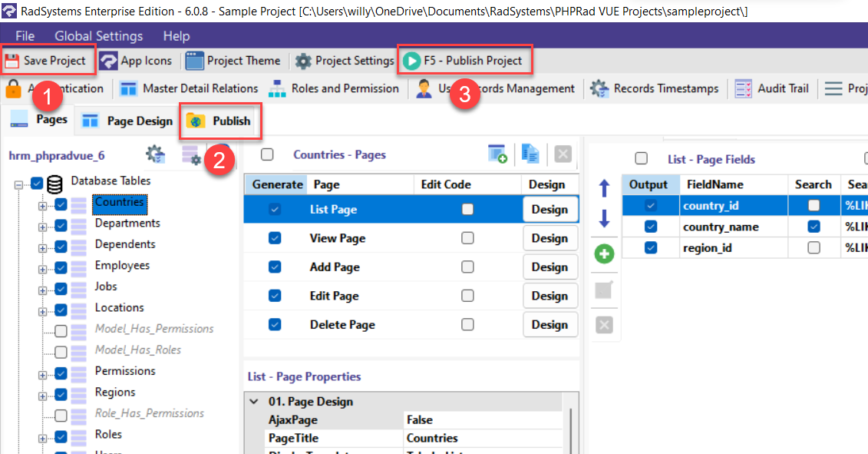The image size is (868, 454).
Task: Move field up with up arrow
Action: 604,188
